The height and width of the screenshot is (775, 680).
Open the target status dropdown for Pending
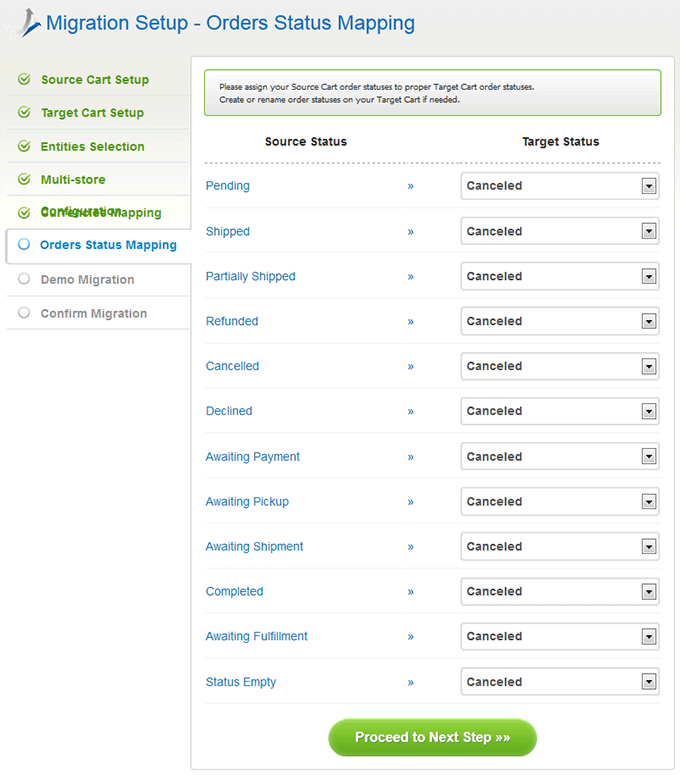point(560,186)
